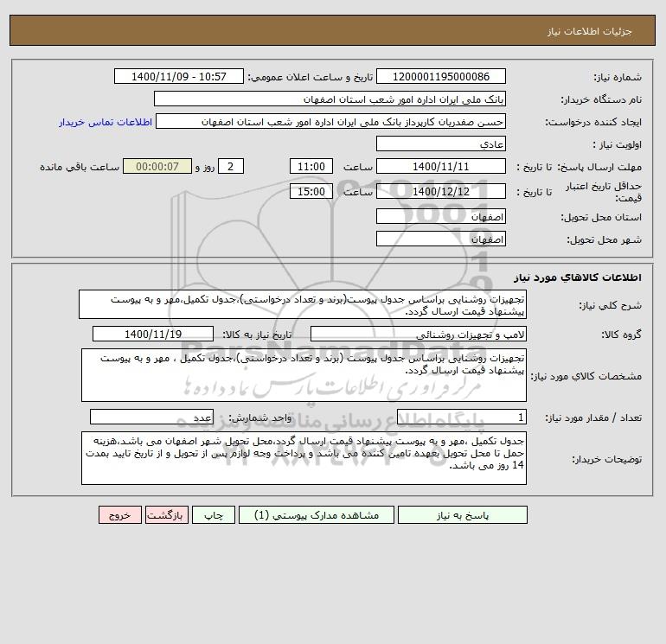Click the اولویت نیاز label
The image size is (666, 644).
(x=618, y=144)
